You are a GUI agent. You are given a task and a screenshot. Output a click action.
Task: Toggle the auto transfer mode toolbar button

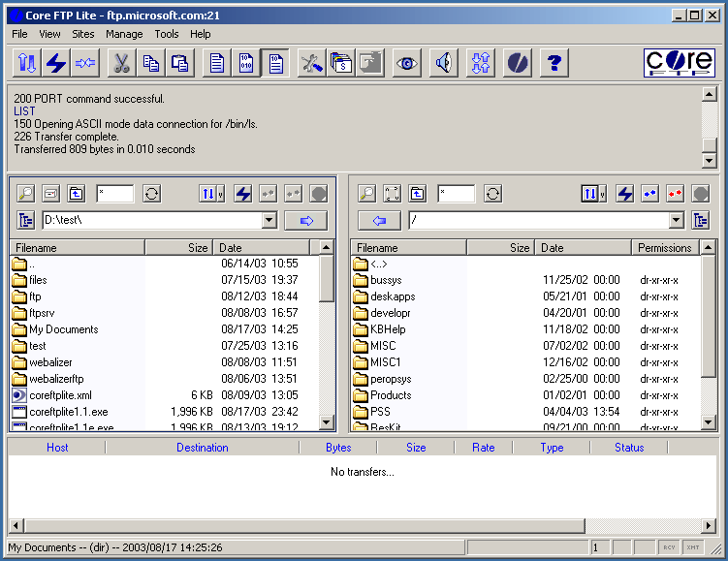pyautogui.click(x=276, y=64)
